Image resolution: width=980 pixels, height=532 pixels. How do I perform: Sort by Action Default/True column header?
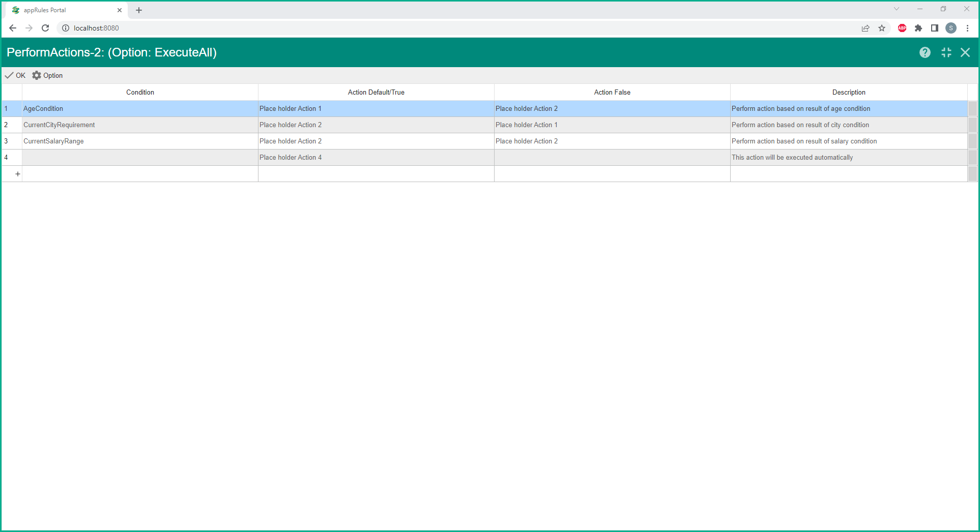pyautogui.click(x=376, y=92)
